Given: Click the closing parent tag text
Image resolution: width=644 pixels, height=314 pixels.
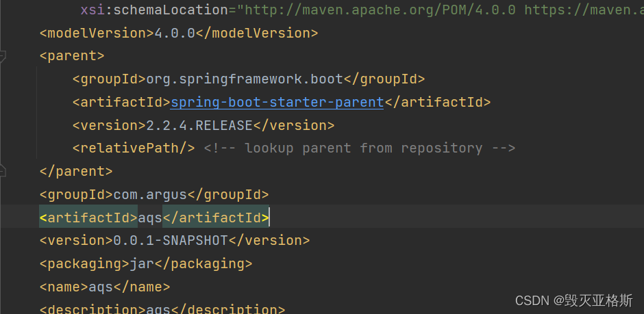Looking at the screenshot, I should click(x=76, y=171).
